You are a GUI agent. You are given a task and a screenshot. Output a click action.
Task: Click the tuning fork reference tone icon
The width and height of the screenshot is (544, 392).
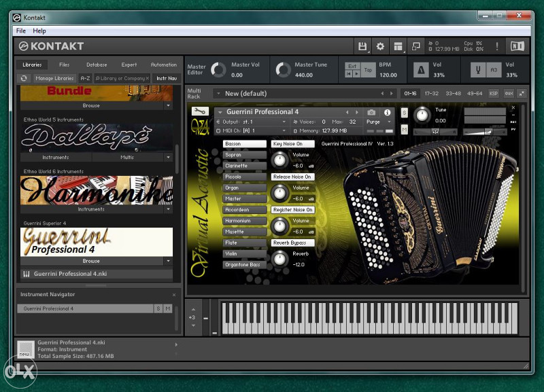(478, 70)
